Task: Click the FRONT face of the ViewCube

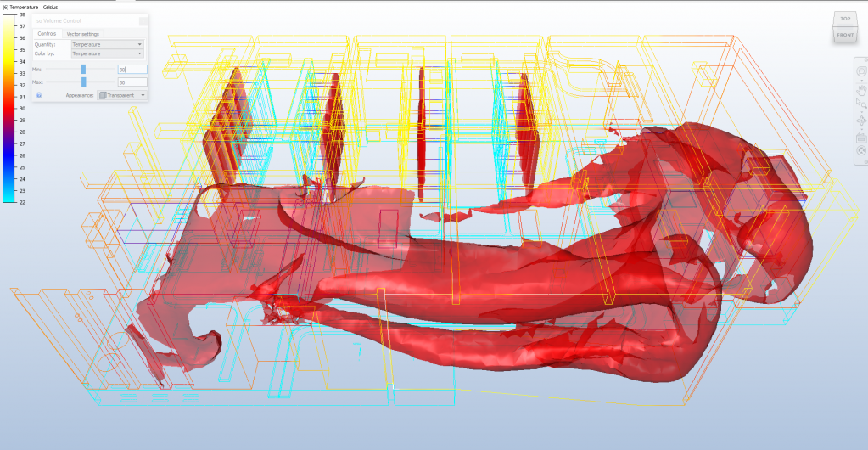Action: coord(845,35)
